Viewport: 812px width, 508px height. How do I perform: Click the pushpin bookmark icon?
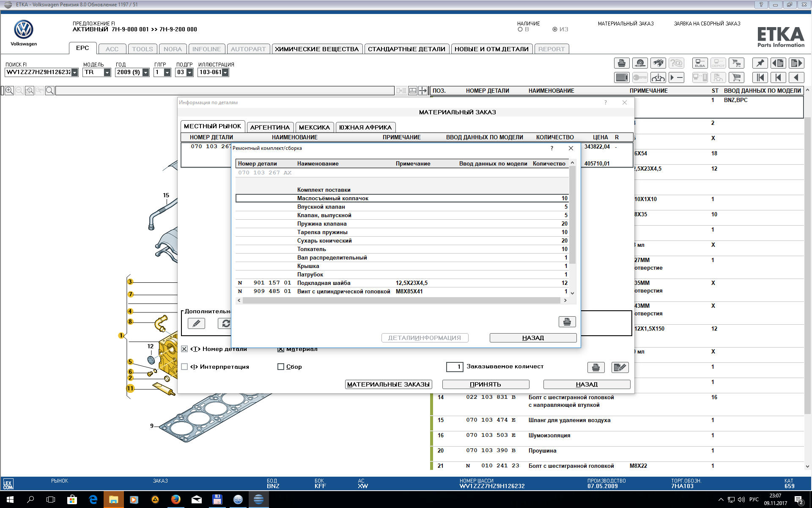pos(760,63)
